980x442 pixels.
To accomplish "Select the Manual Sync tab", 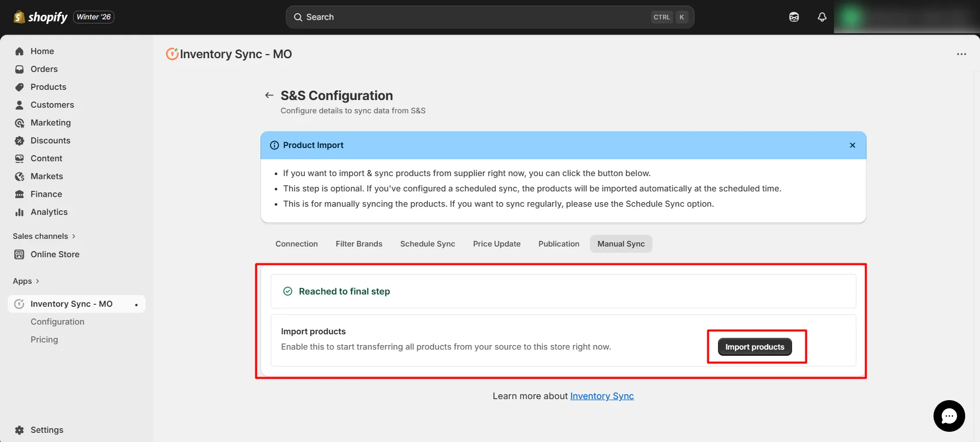I will [621, 244].
